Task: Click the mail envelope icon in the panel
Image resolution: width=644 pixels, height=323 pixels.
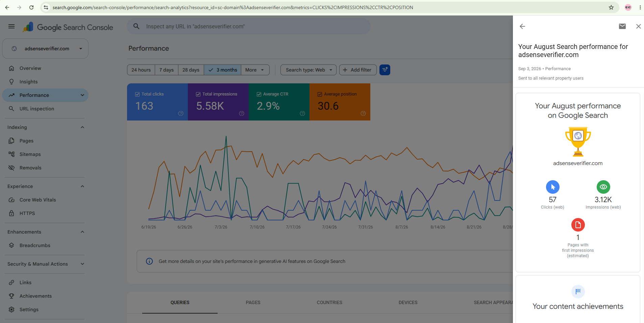Action: [x=622, y=26]
